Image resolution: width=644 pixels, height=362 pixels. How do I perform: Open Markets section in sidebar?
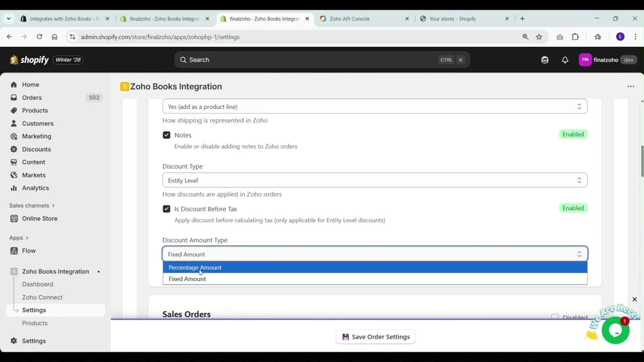pyautogui.click(x=34, y=175)
